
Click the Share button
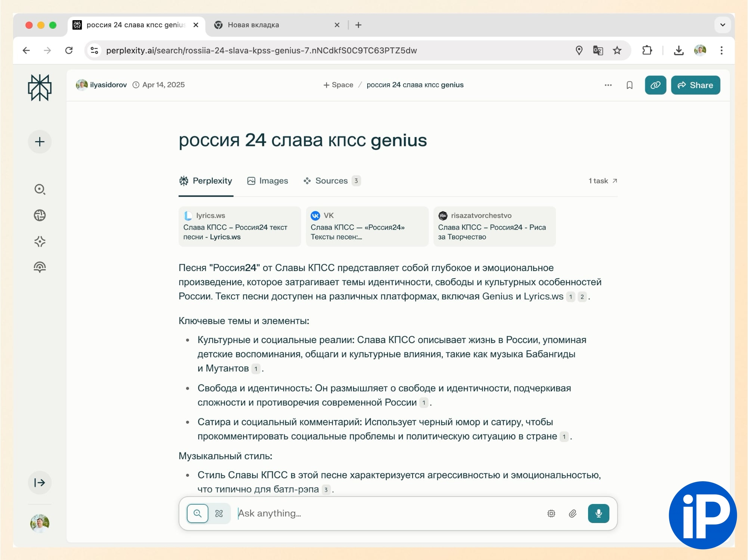coord(695,85)
